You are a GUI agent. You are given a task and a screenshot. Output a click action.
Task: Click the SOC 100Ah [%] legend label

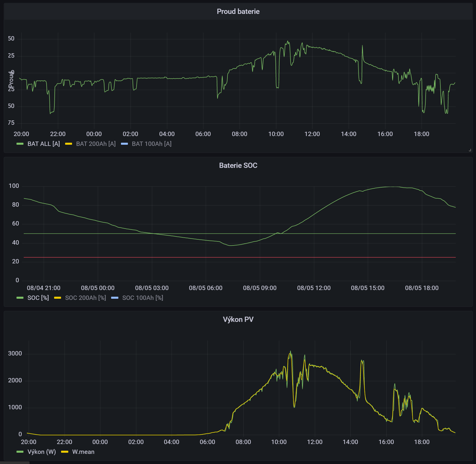pyautogui.click(x=142, y=298)
